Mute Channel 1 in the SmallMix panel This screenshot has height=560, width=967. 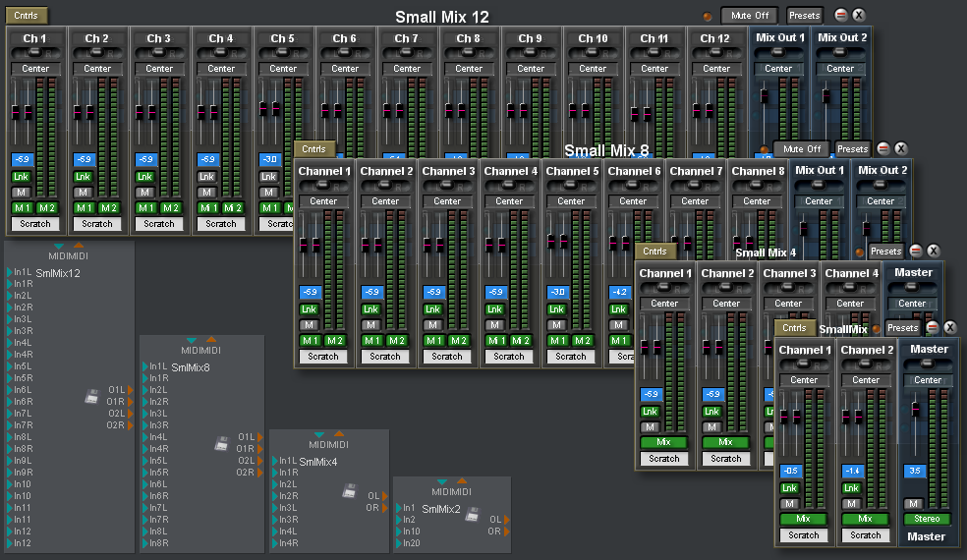pos(789,503)
